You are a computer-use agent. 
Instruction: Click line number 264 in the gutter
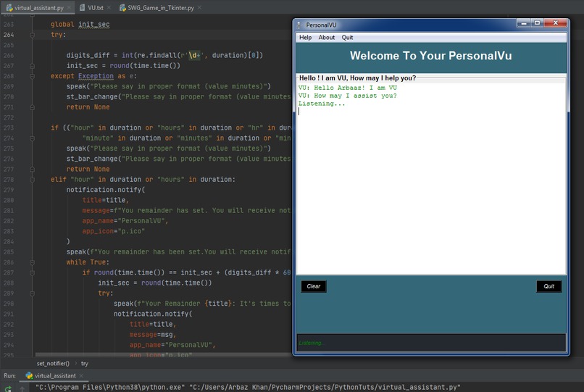(x=9, y=35)
